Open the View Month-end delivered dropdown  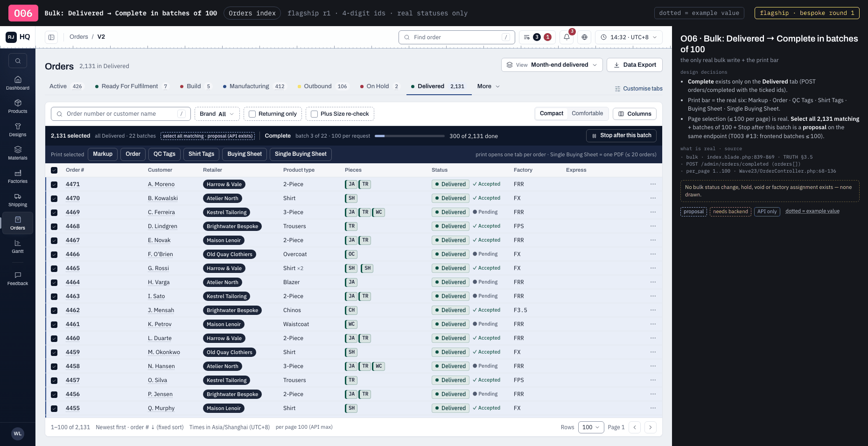[x=552, y=65]
